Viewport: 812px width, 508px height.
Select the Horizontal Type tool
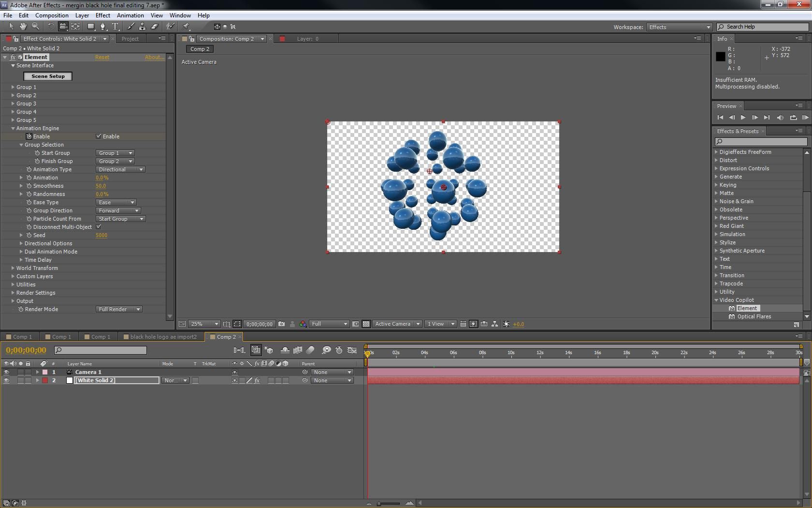(115, 27)
